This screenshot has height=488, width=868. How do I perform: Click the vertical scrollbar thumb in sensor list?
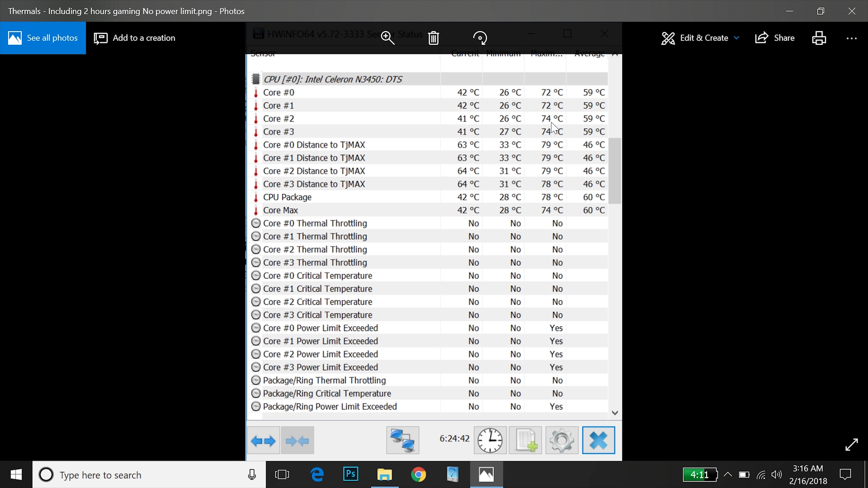tap(615, 171)
